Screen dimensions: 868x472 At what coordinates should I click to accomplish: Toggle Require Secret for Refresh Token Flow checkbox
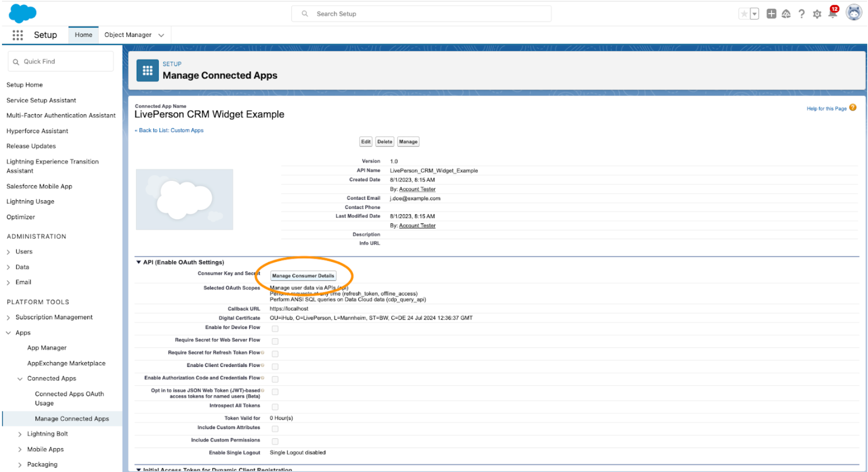tap(275, 354)
